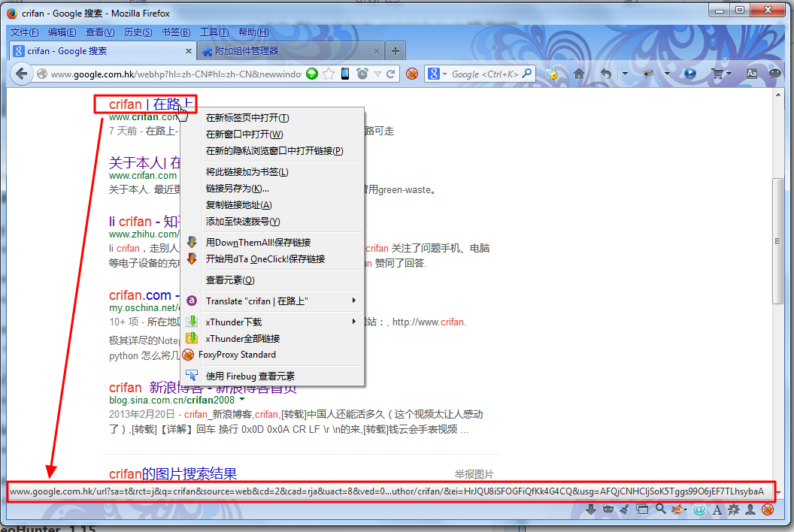Close the crifan - Google 搜索 tab
This screenshot has height=532, width=794.
(x=189, y=51)
